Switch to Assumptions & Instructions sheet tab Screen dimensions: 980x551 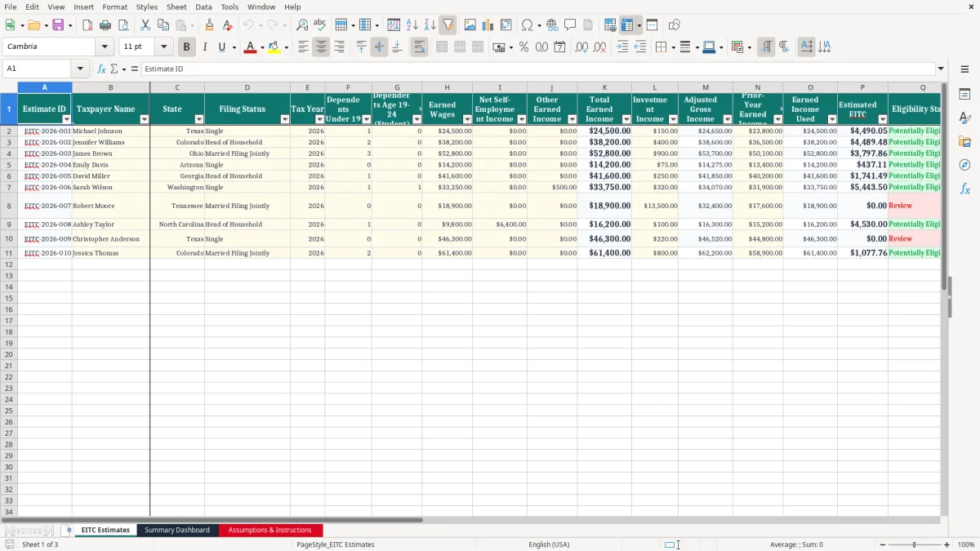(270, 530)
